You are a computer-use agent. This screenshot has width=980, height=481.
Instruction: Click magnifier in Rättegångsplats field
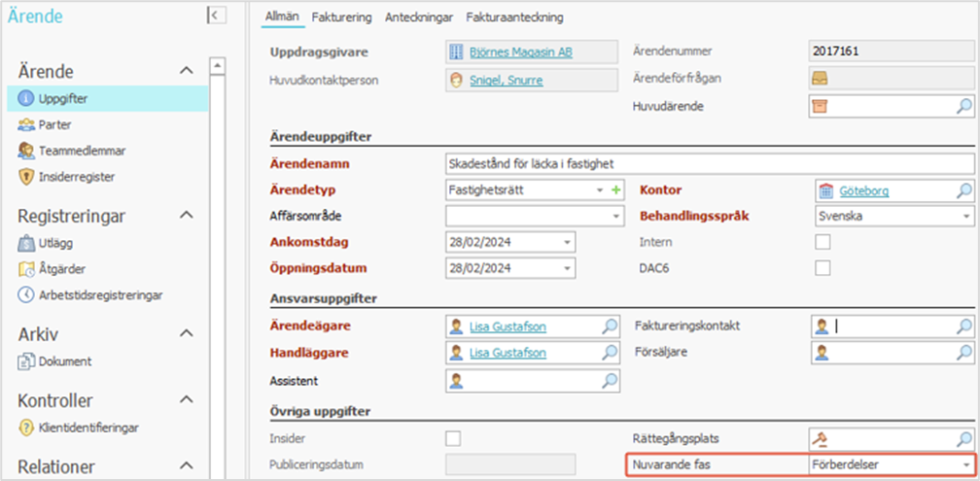[963, 439]
